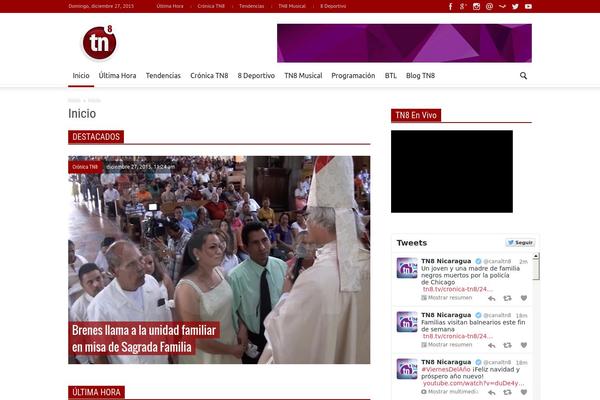
Task: Expand Mostrar resumen on the balnearios tweet
Action: point(447,345)
